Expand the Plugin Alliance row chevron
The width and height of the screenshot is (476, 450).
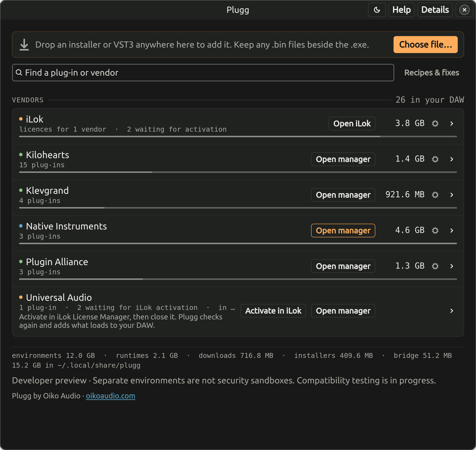pyautogui.click(x=452, y=266)
